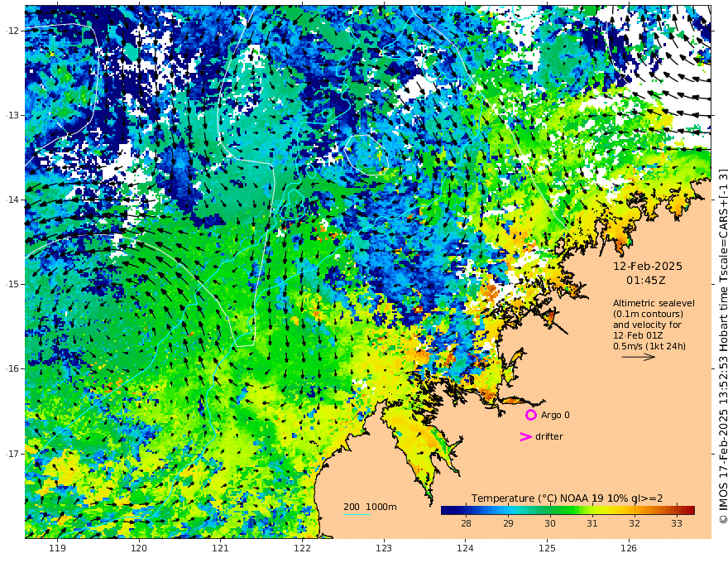
Task: Pick the green middle of temperature colorbar
Action: [568, 510]
